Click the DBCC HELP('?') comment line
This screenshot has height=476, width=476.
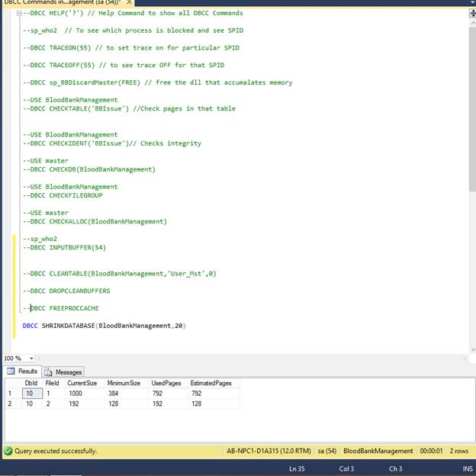click(133, 13)
